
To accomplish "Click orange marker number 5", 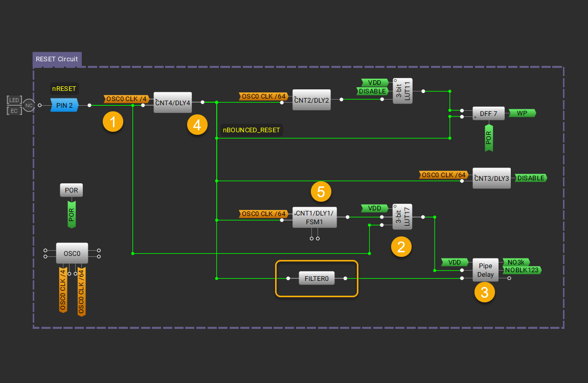I will pyautogui.click(x=321, y=192).
